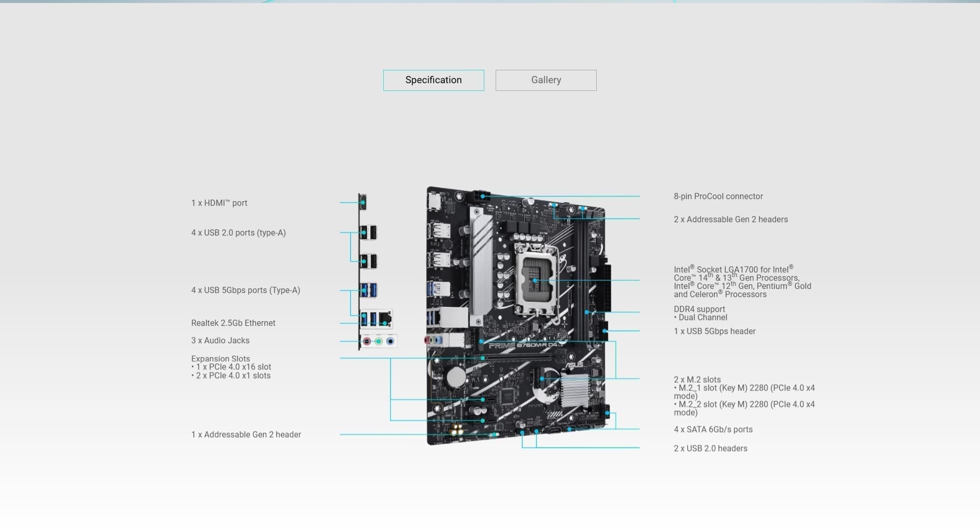Click the '2 x M.2 slots' description

point(697,380)
